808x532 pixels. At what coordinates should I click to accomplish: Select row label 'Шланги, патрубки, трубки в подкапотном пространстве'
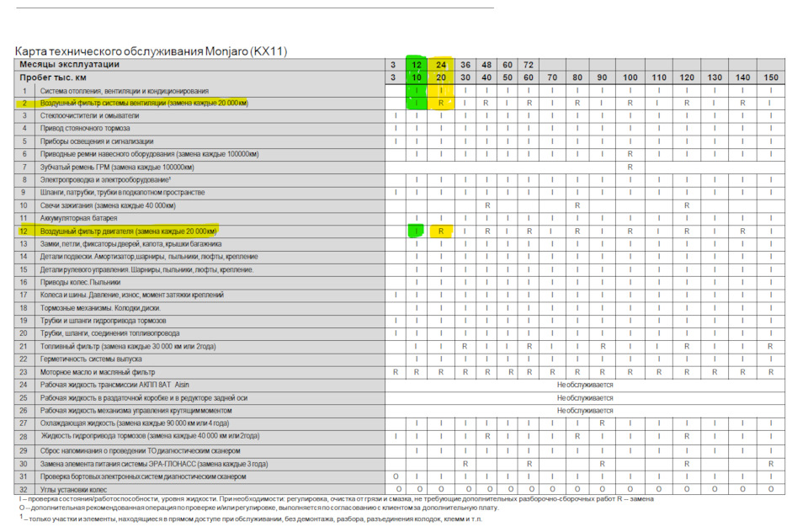[x=123, y=192]
